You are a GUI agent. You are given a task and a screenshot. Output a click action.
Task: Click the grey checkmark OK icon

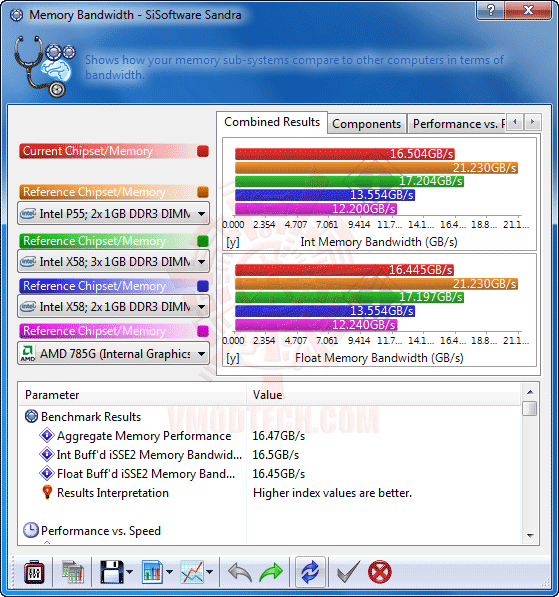click(348, 572)
